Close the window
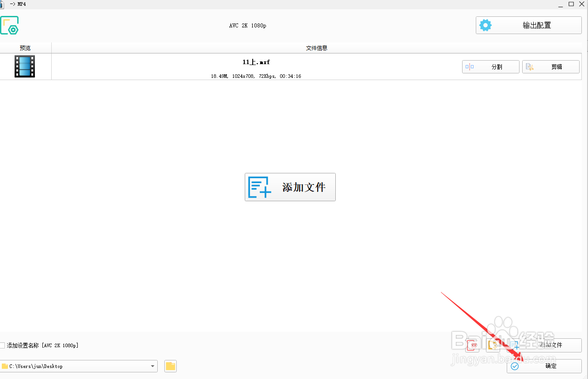 click(x=582, y=4)
